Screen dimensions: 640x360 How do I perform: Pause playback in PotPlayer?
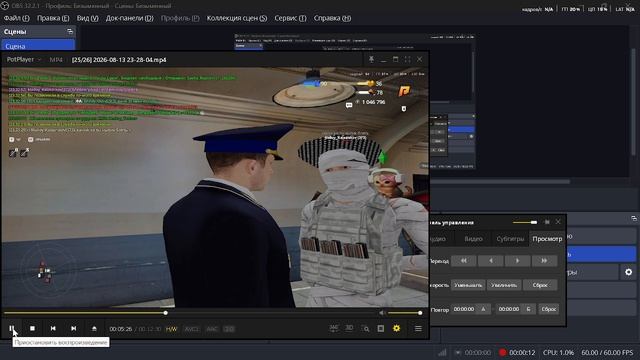point(12,328)
